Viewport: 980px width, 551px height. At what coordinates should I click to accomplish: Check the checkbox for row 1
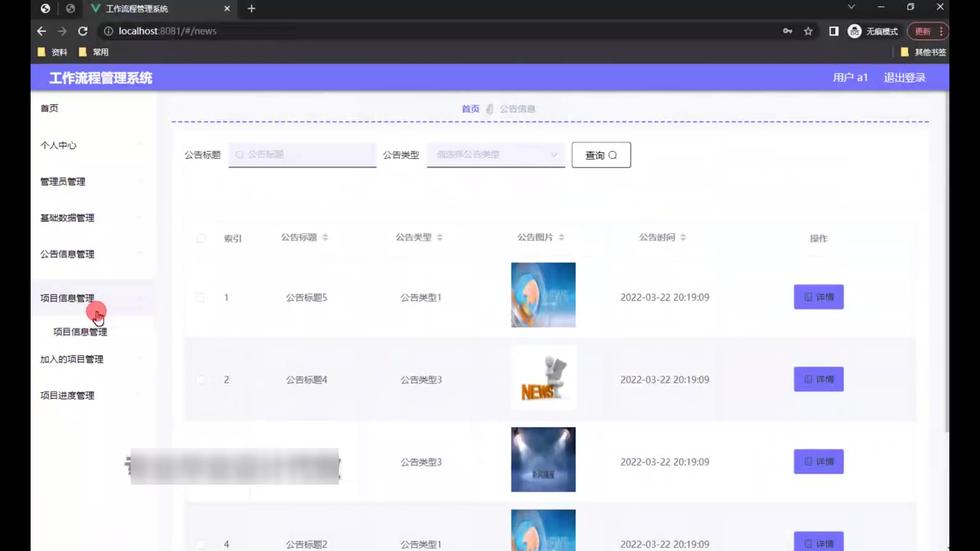pos(201,297)
